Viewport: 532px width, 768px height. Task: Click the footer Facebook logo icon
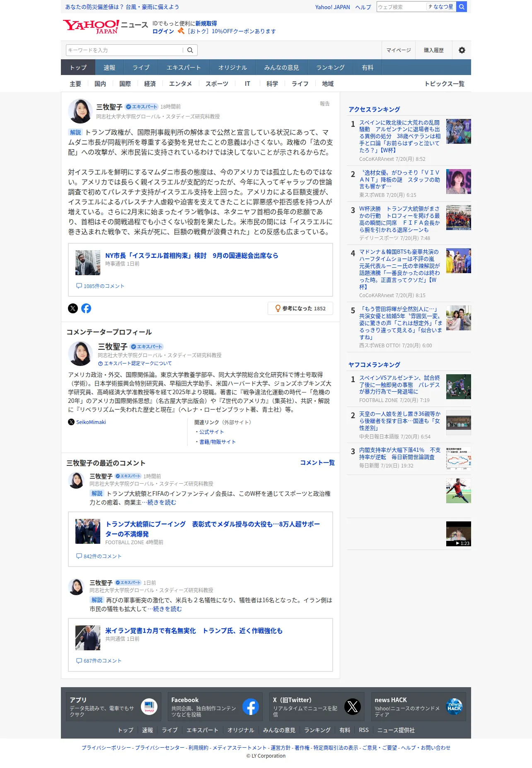[251, 707]
